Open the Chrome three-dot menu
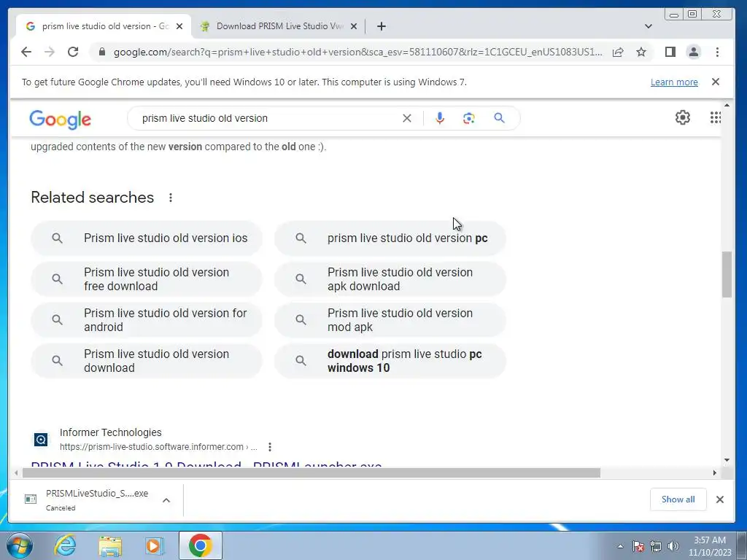This screenshot has width=747, height=560. 717,52
